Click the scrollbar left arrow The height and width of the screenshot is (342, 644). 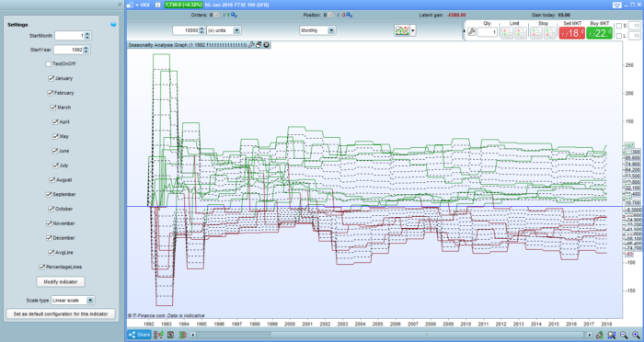192,335
